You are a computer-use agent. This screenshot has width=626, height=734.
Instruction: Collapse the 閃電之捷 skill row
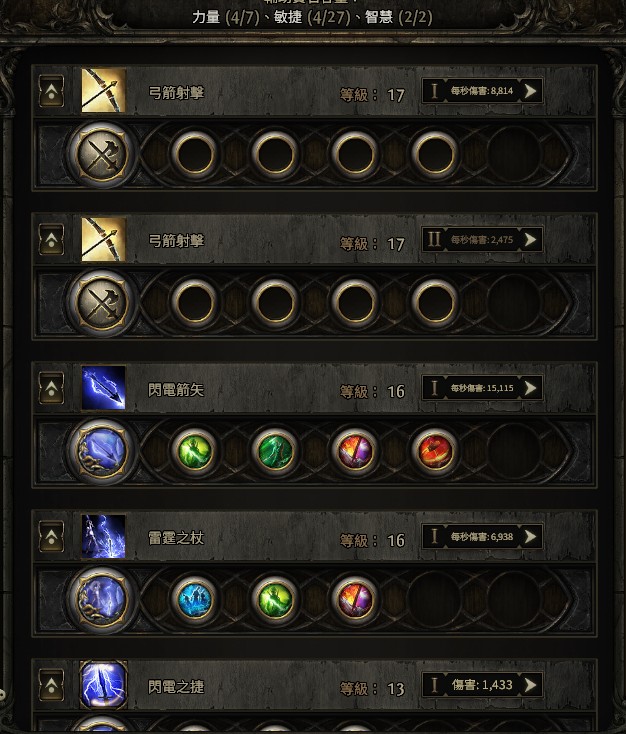(x=51, y=685)
